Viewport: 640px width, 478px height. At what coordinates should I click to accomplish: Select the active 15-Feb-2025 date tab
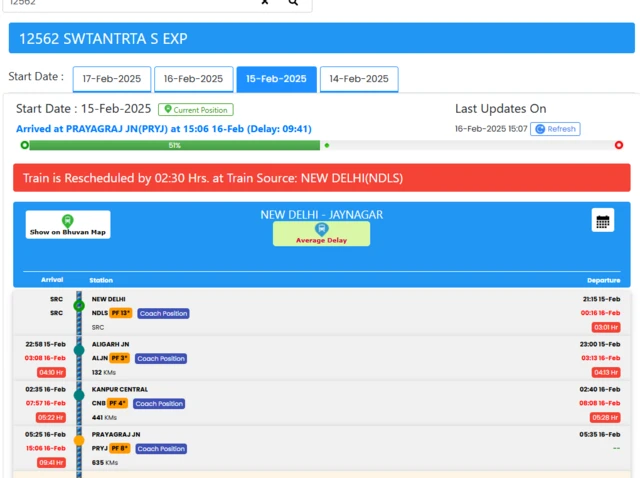point(276,79)
